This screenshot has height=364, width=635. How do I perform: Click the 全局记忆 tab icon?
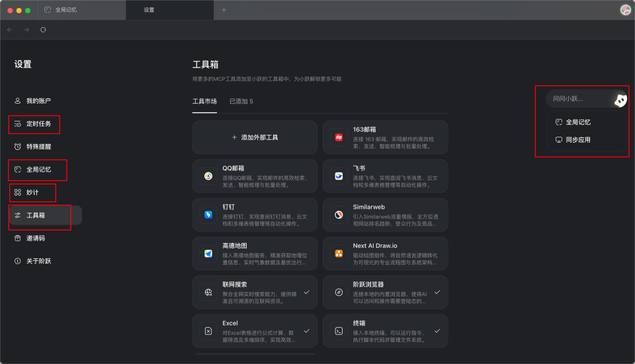tap(48, 10)
